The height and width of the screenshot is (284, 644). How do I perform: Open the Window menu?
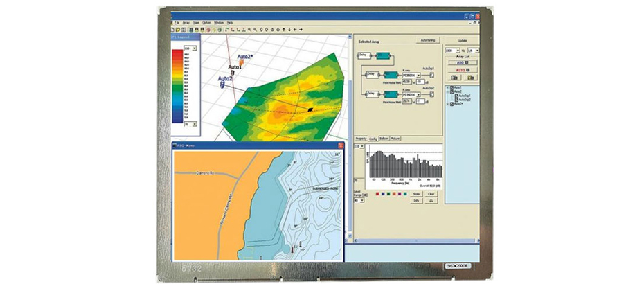(x=219, y=23)
